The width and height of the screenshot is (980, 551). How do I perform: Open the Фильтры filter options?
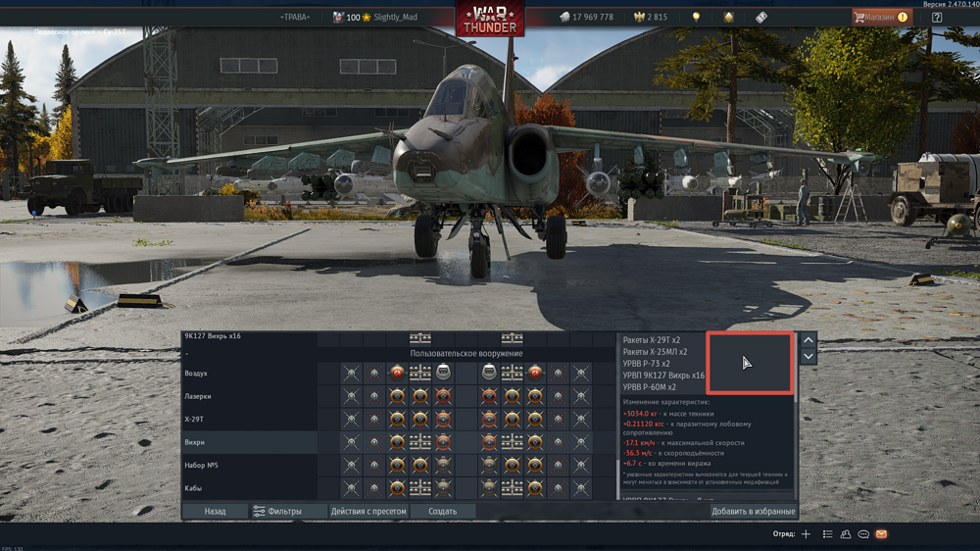click(277, 511)
